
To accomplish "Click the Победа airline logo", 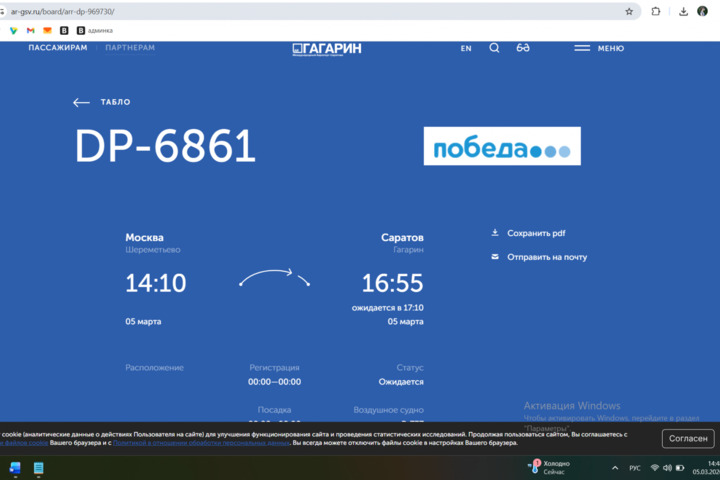I will (501, 146).
